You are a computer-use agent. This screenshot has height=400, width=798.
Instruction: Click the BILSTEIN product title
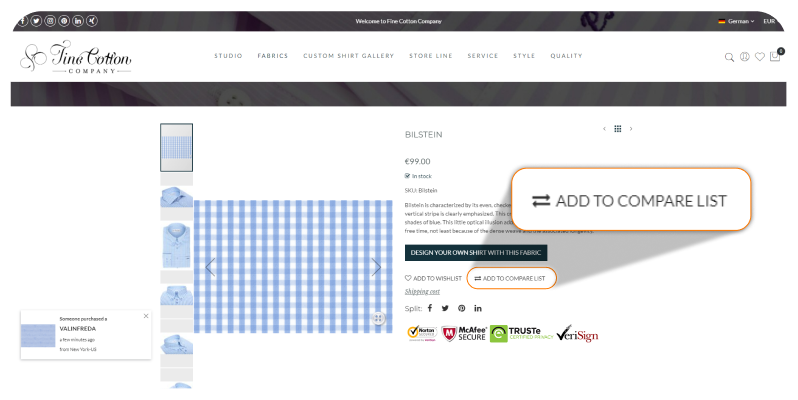pyautogui.click(x=423, y=135)
